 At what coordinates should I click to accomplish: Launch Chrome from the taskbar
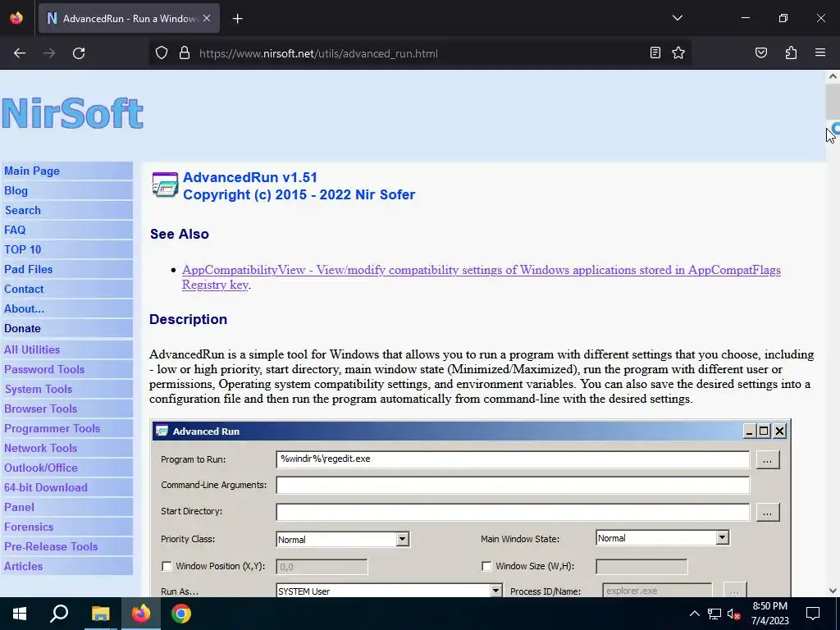coord(181,614)
